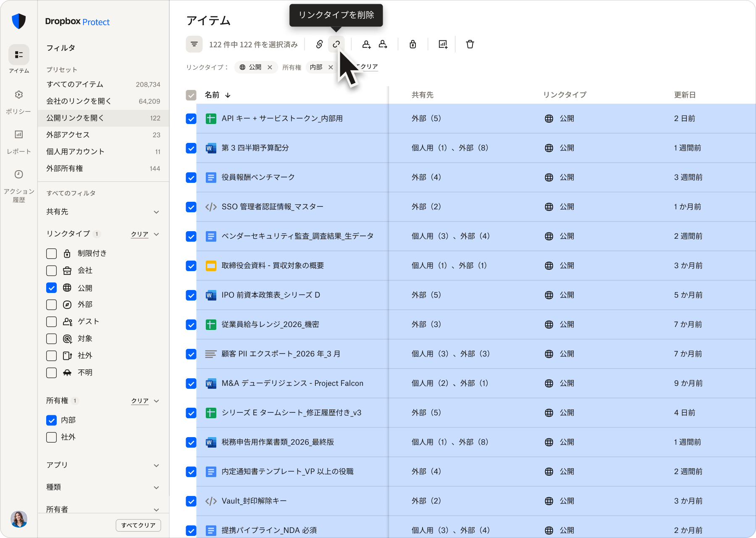Click slides icon of 取締役会資料 row

point(211,266)
